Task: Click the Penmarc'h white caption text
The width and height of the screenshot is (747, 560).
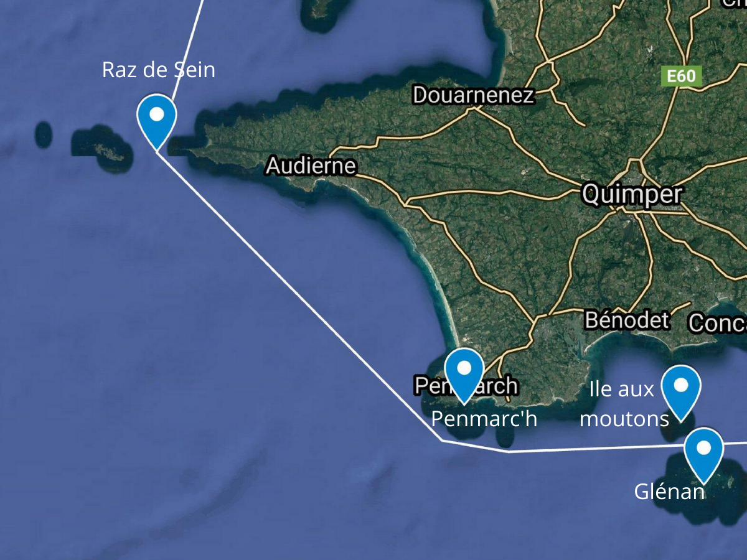Action: tap(484, 419)
